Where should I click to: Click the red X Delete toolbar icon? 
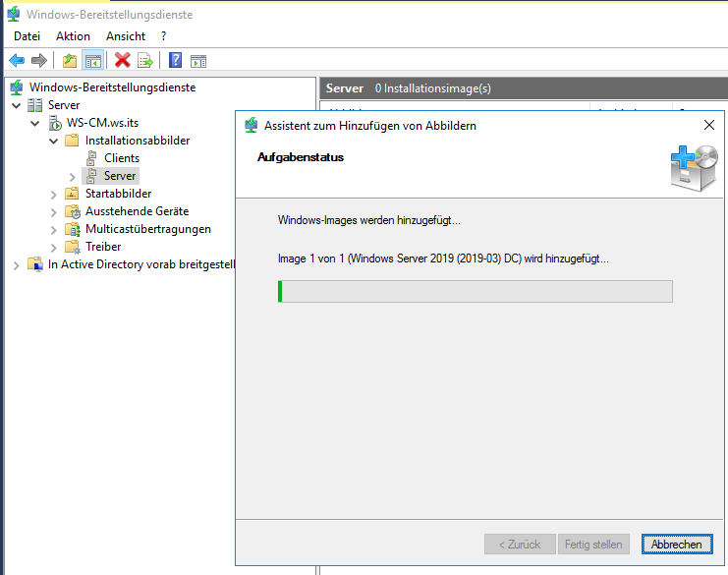(x=123, y=60)
